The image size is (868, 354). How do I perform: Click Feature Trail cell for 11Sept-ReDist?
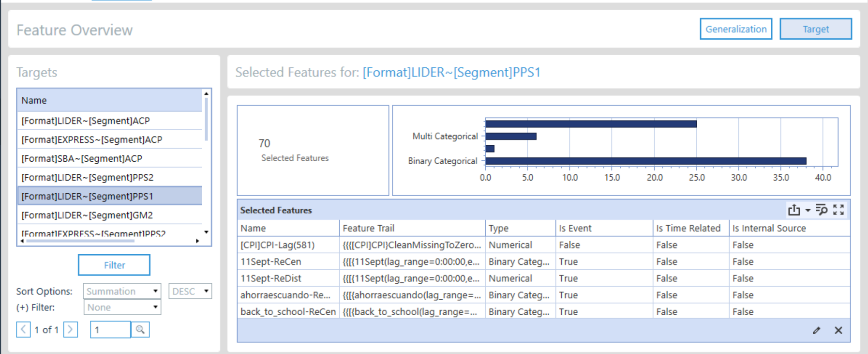coord(412,278)
